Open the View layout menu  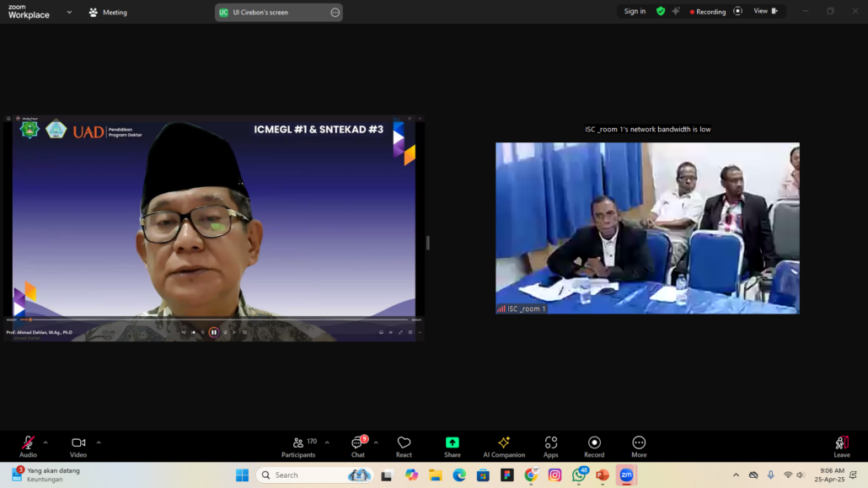click(765, 12)
